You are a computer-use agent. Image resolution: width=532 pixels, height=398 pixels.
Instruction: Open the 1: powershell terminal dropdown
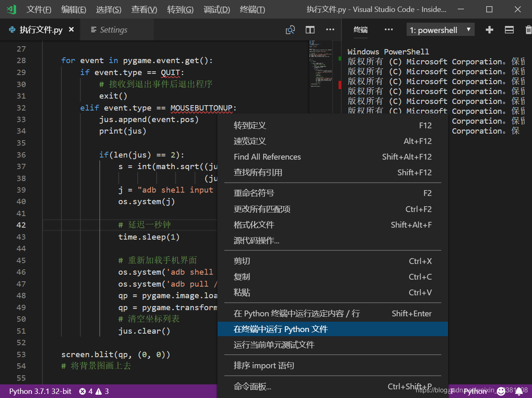(x=440, y=30)
